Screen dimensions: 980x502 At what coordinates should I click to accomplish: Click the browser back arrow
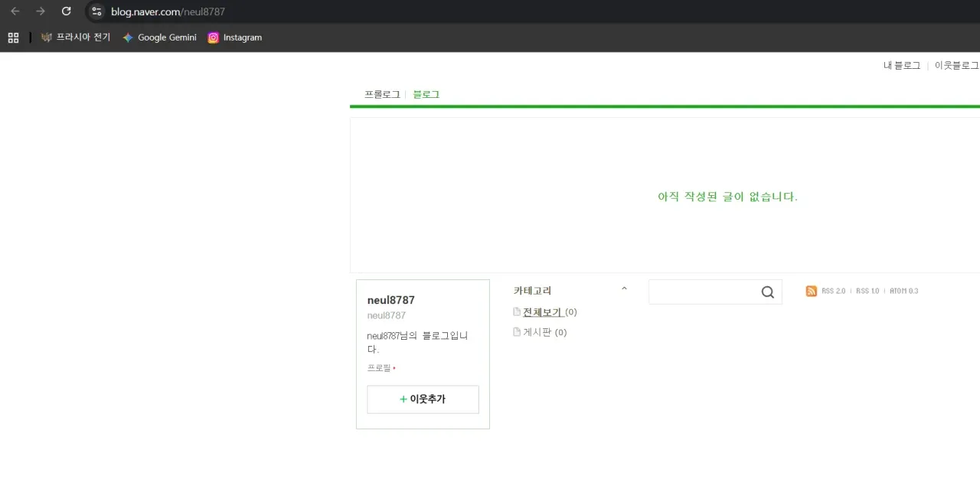tap(14, 11)
